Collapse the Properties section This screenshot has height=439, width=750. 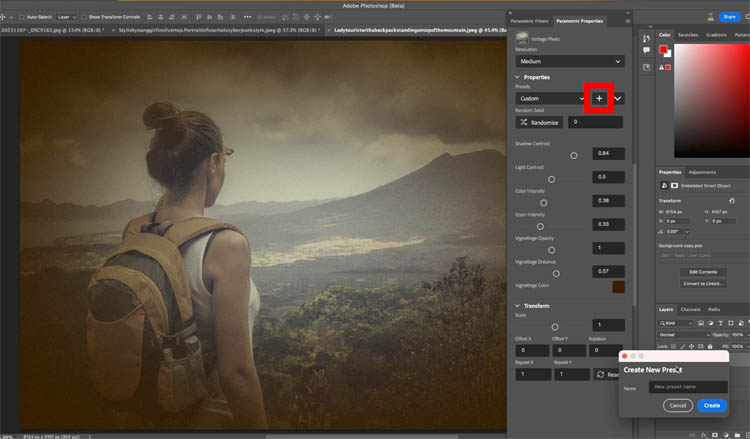click(x=517, y=77)
